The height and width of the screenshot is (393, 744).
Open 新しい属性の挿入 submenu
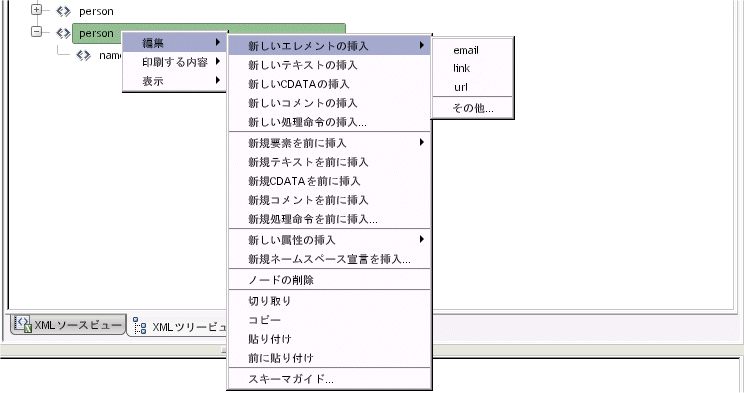click(329, 240)
